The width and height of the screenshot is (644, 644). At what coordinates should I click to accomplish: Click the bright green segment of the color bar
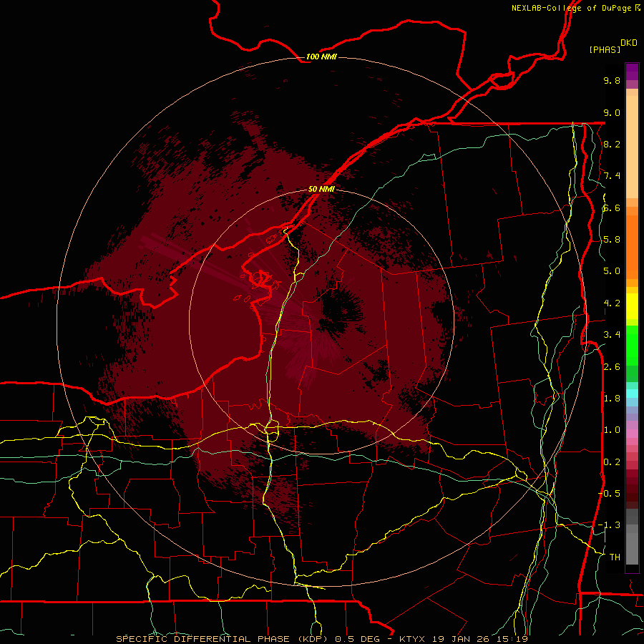[632, 346]
